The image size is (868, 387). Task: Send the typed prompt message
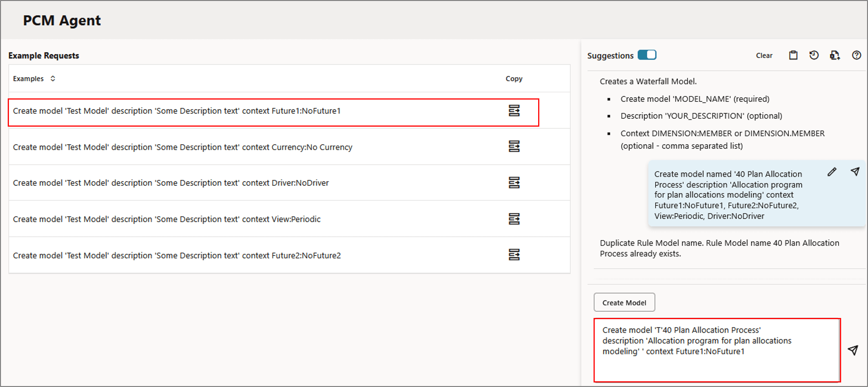click(853, 350)
